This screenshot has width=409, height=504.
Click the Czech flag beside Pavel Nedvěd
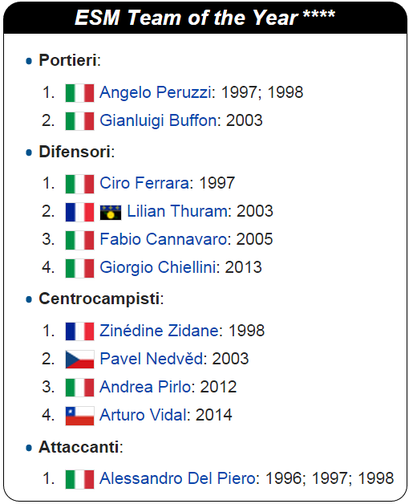click(x=80, y=360)
